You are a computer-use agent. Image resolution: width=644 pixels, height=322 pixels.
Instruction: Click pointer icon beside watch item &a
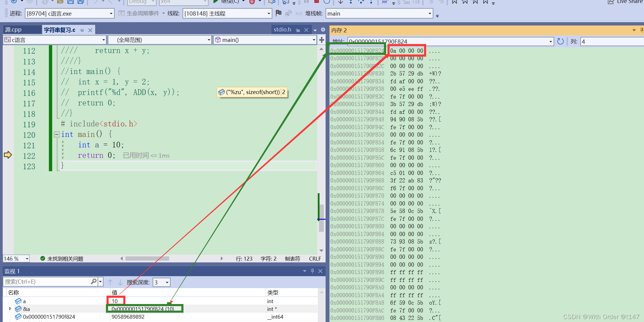click(18, 309)
